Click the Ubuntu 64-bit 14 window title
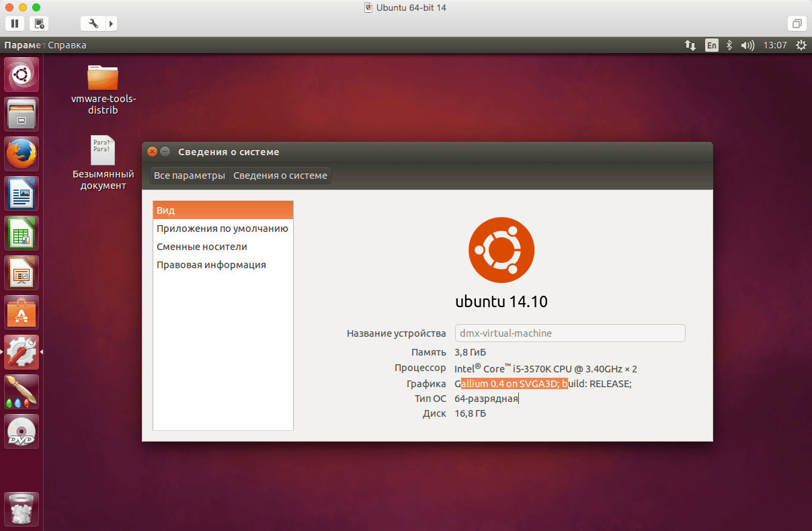The image size is (812, 531). pos(411,7)
